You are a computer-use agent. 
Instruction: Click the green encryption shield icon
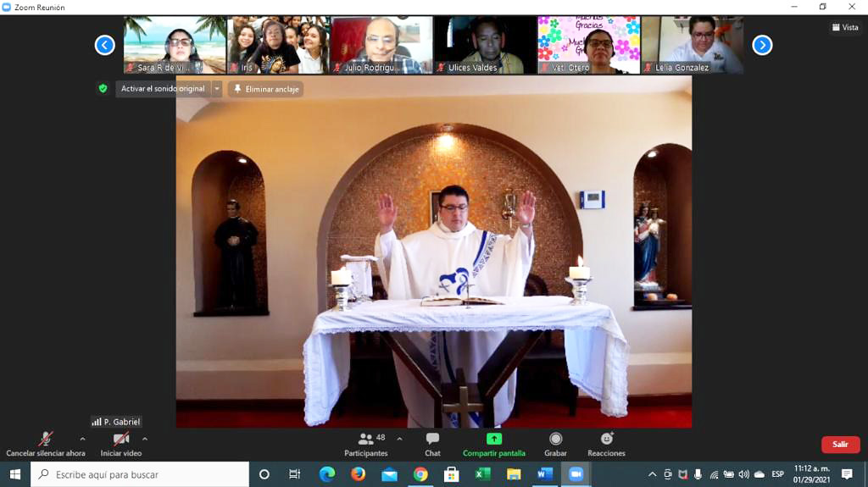103,88
